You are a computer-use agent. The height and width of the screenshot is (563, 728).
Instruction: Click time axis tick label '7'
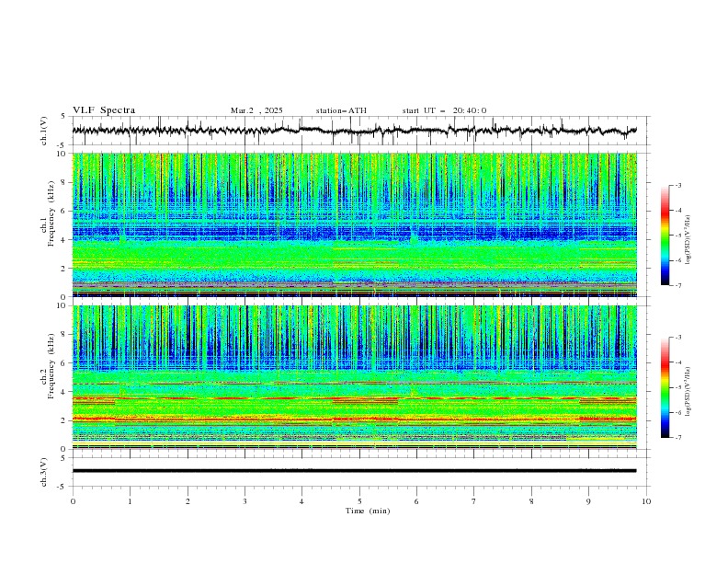point(474,501)
